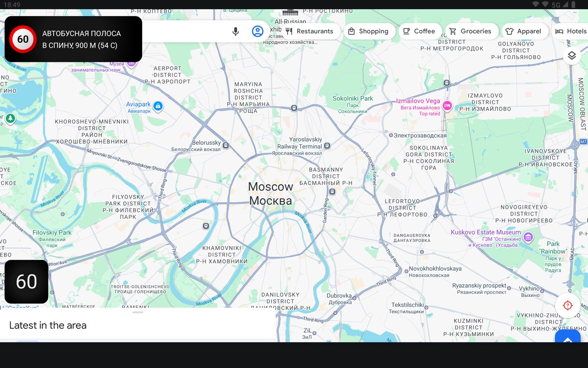Tap the battery status icon
Screen dimensions: 588x368
(x=574, y=4)
